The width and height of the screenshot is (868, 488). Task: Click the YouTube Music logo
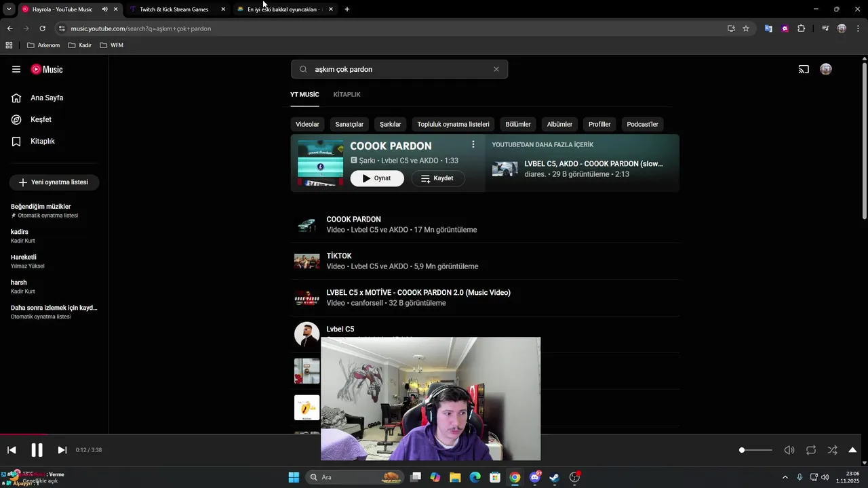pyautogui.click(x=47, y=69)
